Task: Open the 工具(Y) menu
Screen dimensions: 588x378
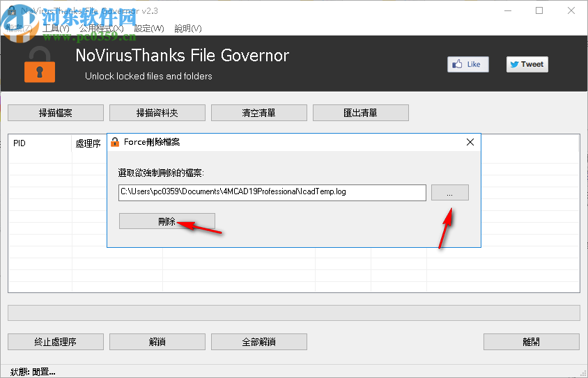Action: [56, 29]
